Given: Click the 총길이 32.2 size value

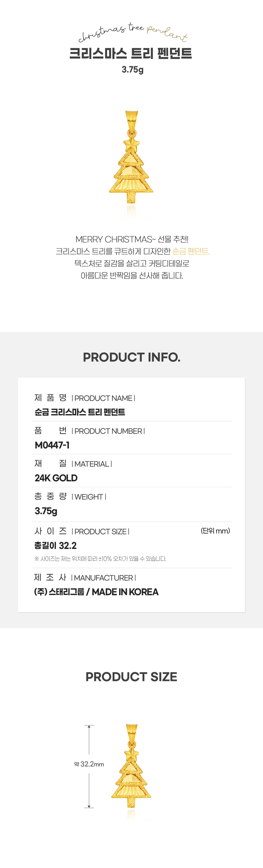Looking at the screenshot, I should coord(55,546).
